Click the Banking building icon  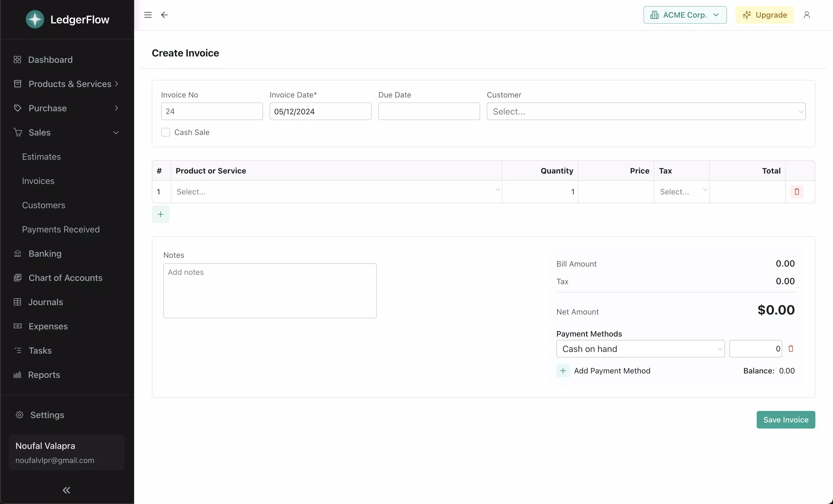tap(18, 253)
